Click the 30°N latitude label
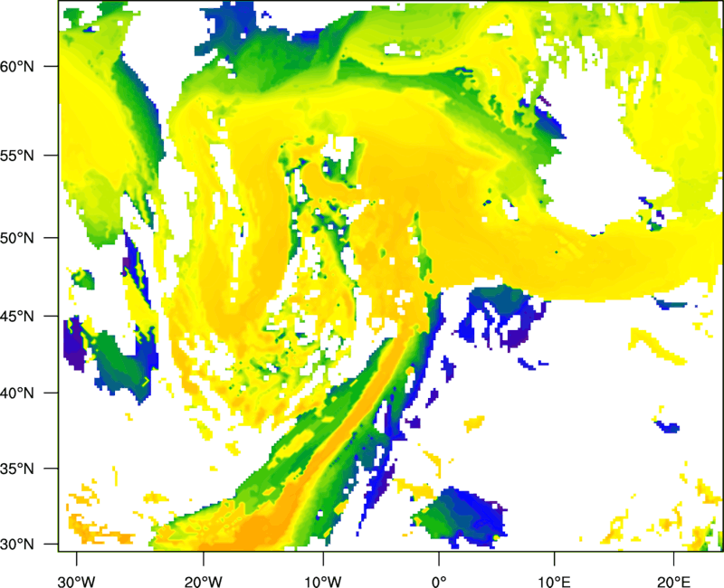 (x=17, y=545)
